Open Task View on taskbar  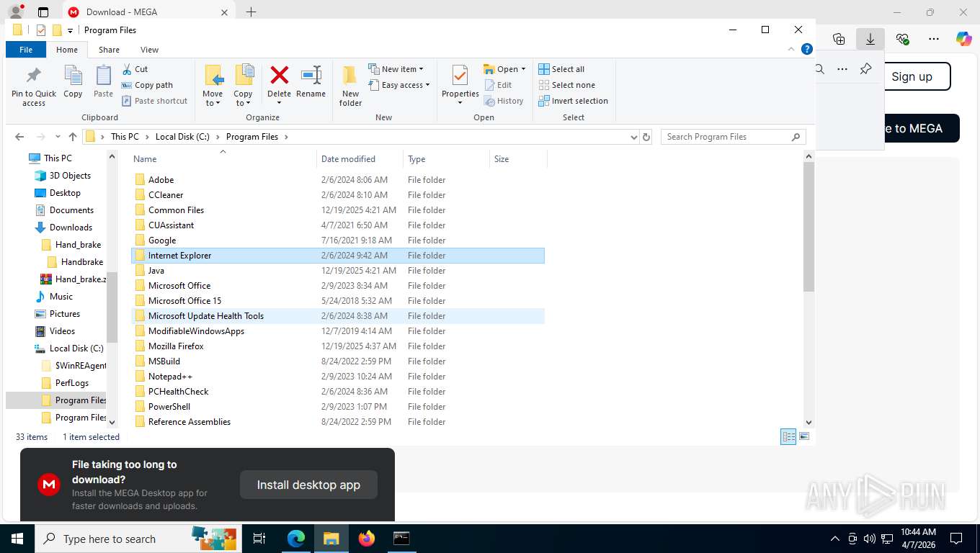[x=259, y=538]
